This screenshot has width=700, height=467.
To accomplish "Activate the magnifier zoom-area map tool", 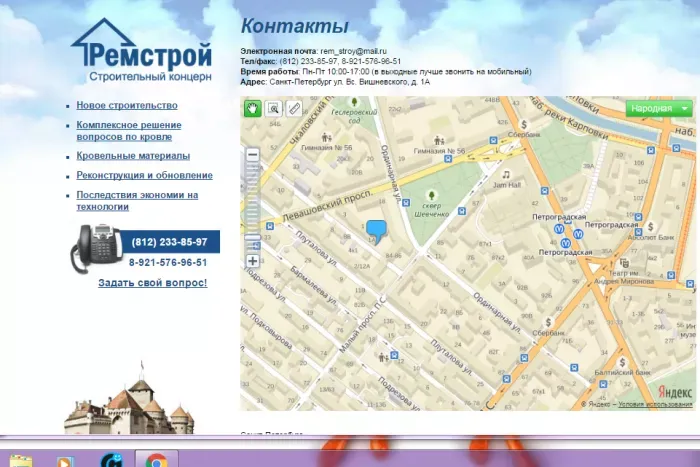I will coord(273,108).
